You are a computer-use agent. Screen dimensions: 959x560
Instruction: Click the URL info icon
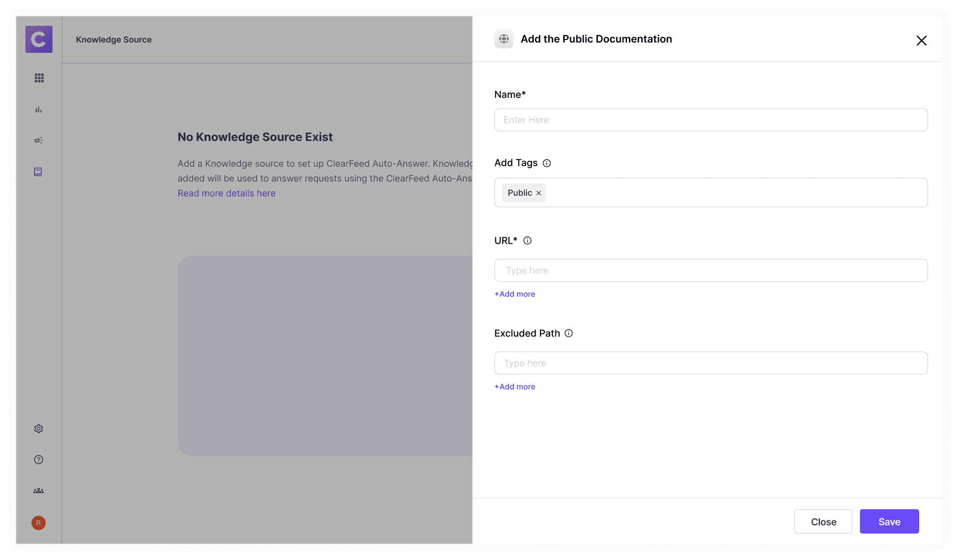point(527,241)
